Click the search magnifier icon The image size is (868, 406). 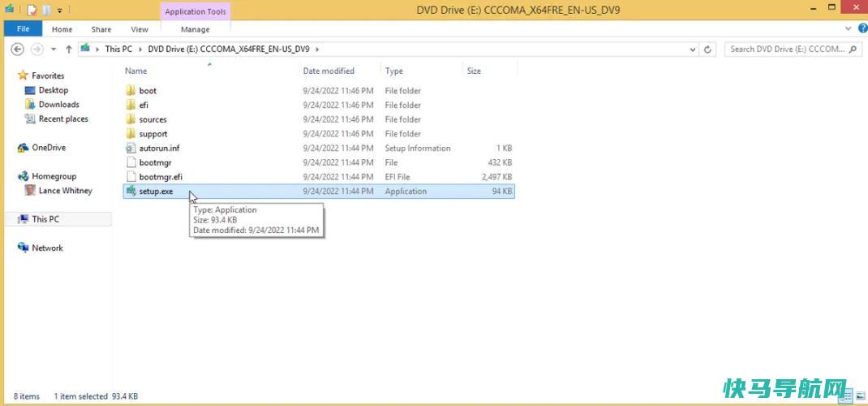pyautogui.click(x=853, y=50)
